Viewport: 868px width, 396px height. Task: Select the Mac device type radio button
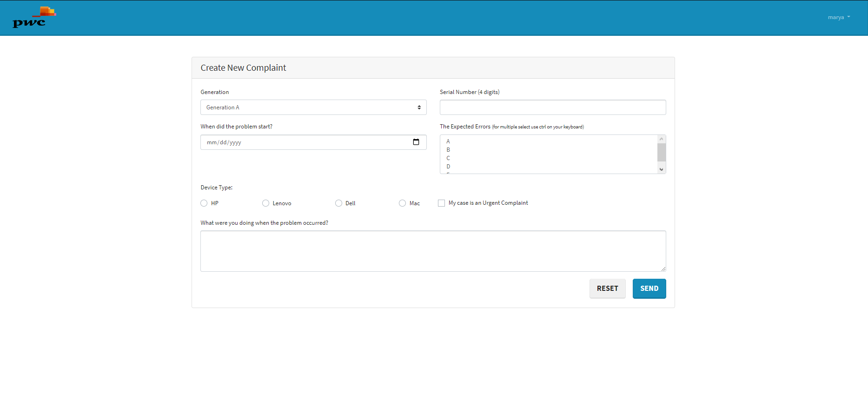[403, 203]
